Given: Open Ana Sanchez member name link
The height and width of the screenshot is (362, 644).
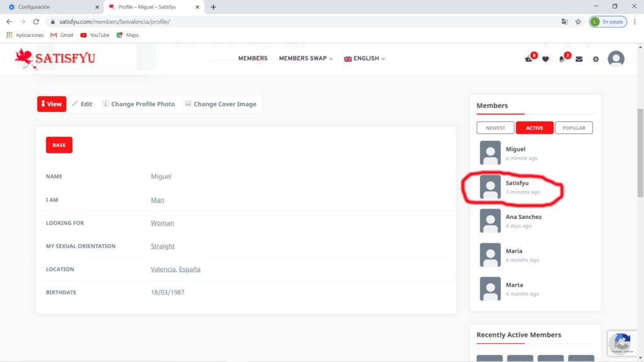Looking at the screenshot, I should click(x=524, y=217).
